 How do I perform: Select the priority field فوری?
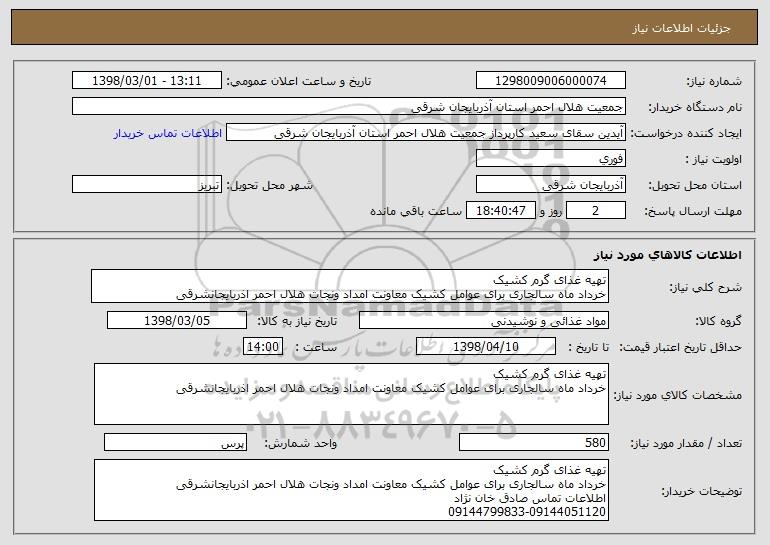click(x=550, y=159)
